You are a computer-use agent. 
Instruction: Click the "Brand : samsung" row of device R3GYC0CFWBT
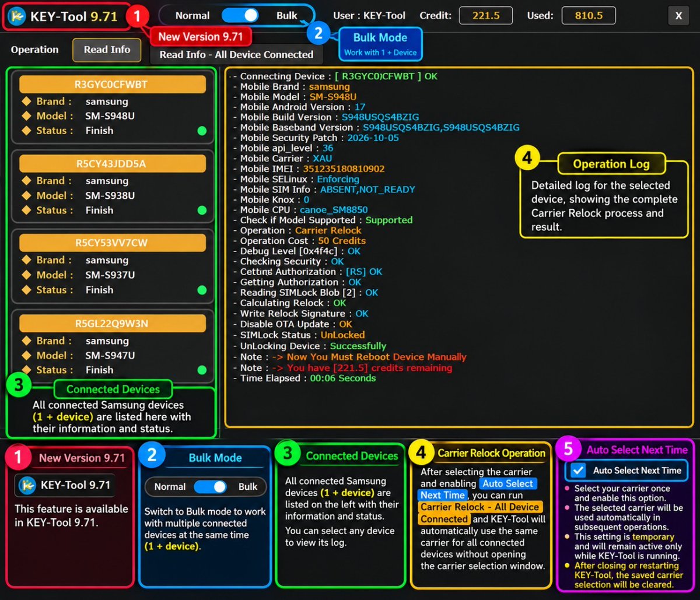[75, 101]
